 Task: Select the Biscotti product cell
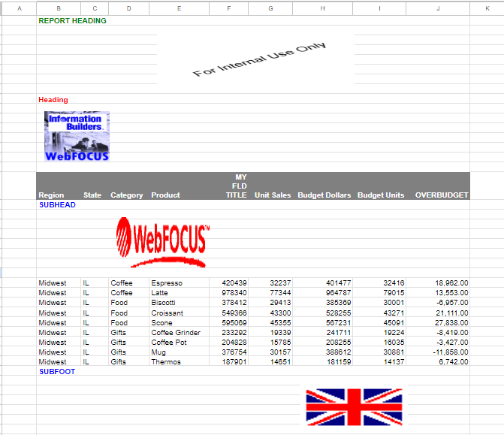click(179, 303)
